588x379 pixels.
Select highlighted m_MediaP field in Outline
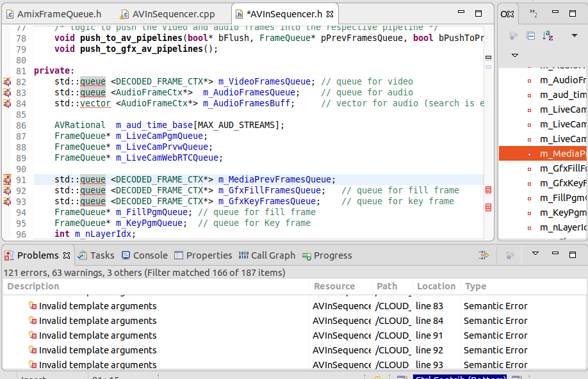pyautogui.click(x=543, y=154)
